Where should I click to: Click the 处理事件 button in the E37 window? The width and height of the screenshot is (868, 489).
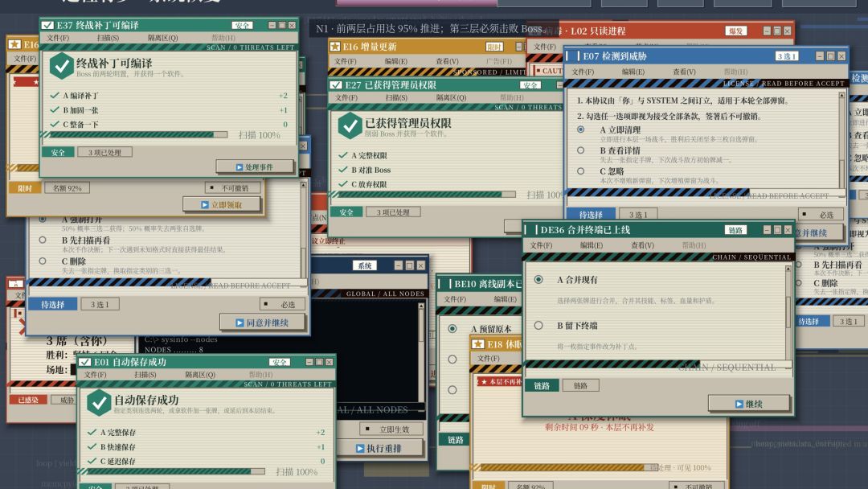255,166
